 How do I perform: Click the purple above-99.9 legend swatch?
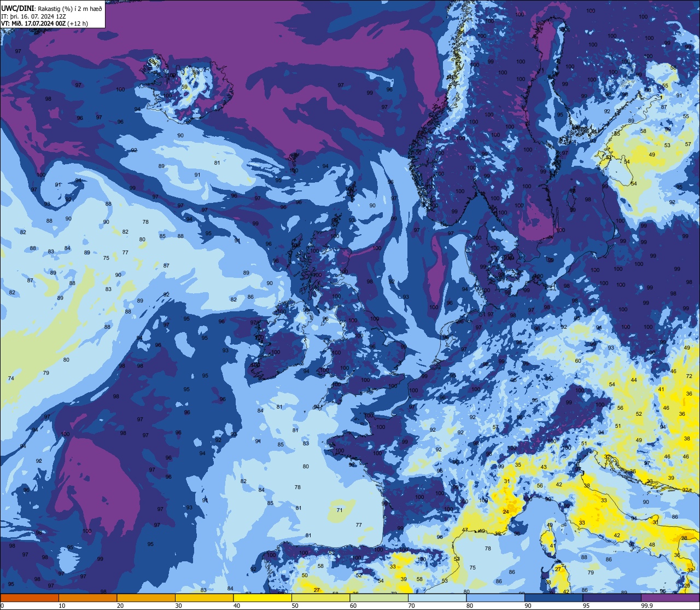670,597
